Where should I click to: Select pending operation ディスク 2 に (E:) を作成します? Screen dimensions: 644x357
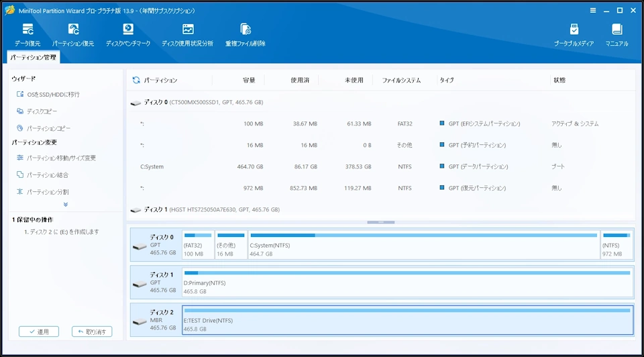point(62,232)
